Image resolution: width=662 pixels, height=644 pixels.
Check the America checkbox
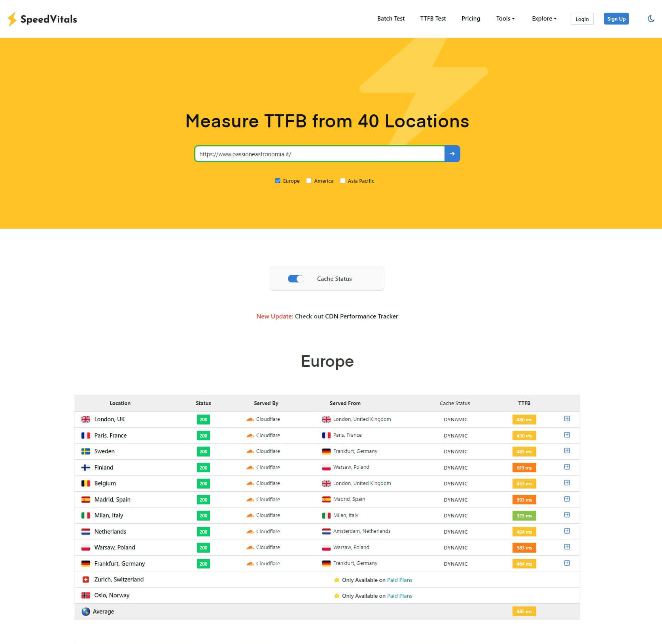[309, 181]
